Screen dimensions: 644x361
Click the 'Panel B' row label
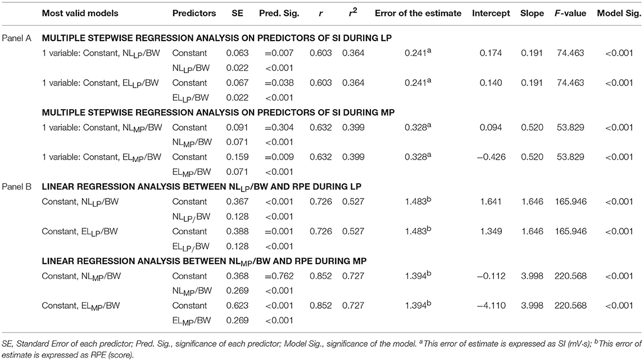tap(16, 187)
